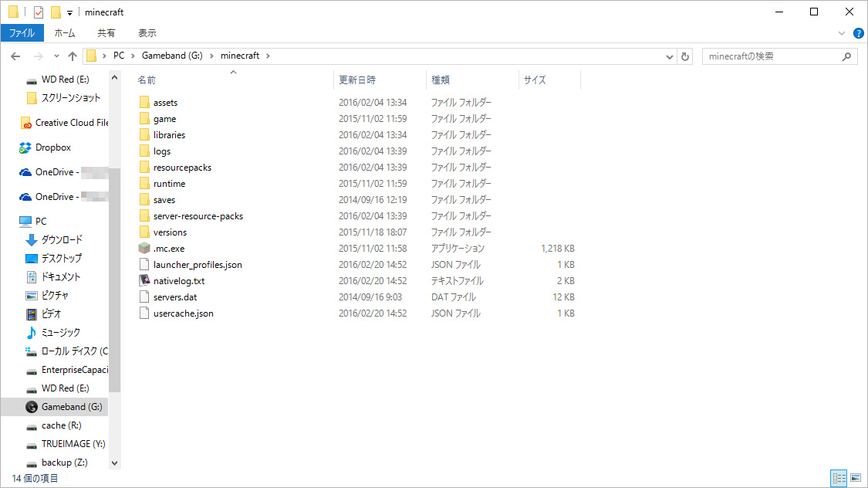Screen dimensions: 868x488
Task: Click the versions folder icon
Action: 144,232
